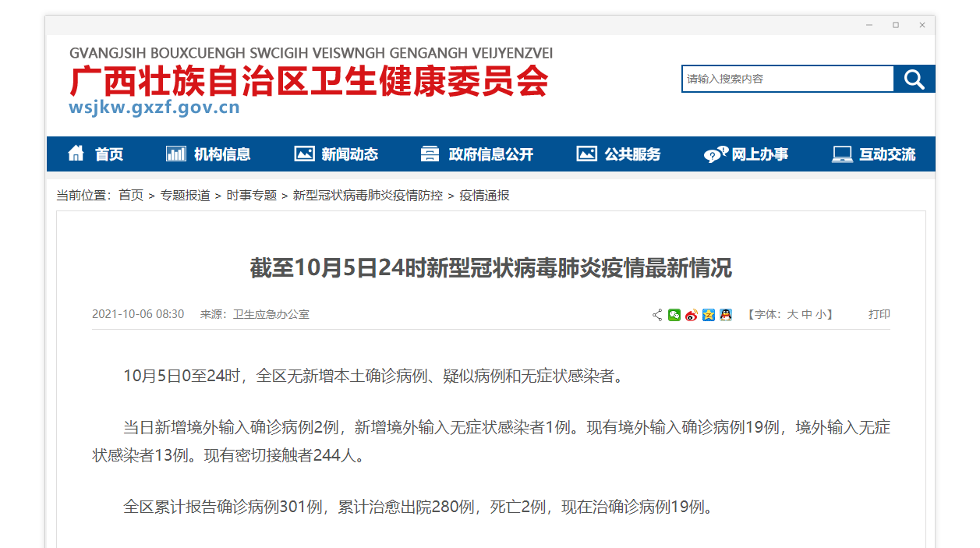Click the 打印 print link
The height and width of the screenshot is (548, 980).
[879, 314]
